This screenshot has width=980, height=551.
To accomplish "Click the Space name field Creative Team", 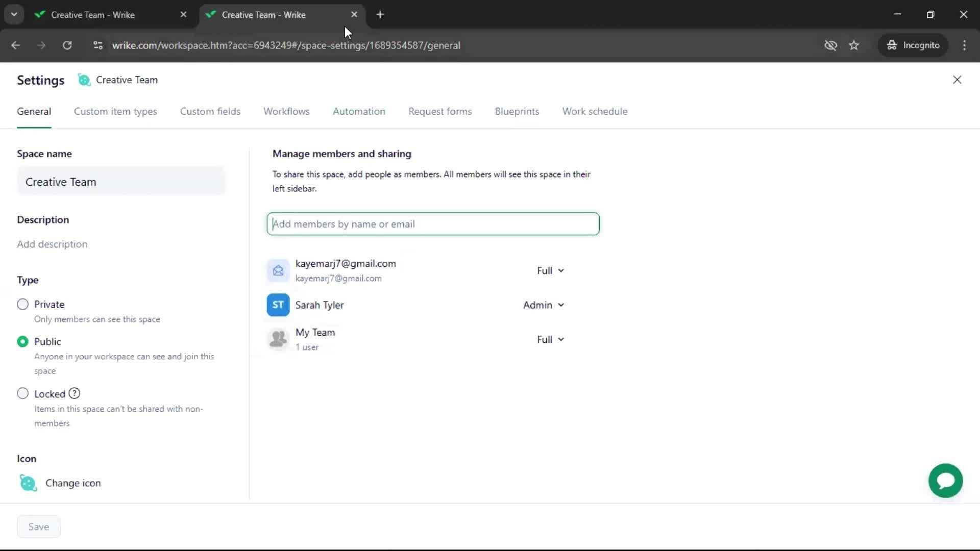I will point(121,182).
